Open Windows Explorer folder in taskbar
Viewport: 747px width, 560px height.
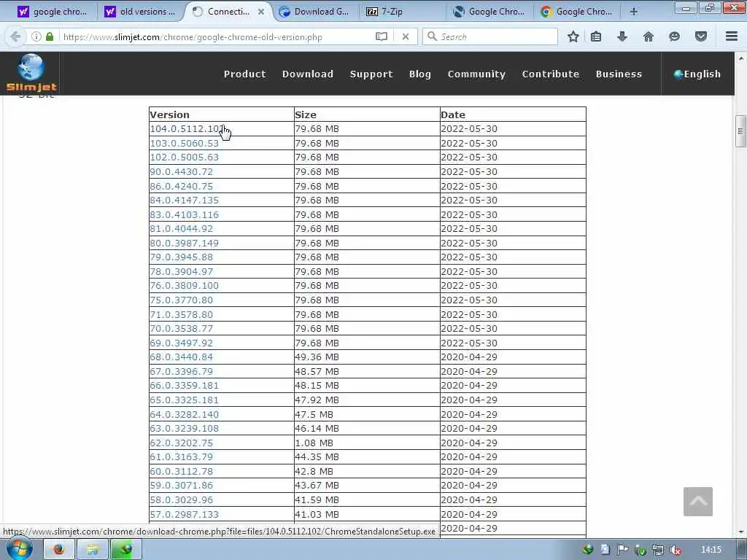click(93, 550)
